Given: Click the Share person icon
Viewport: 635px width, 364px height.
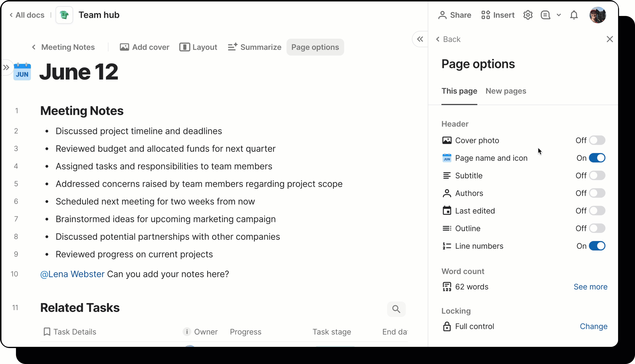Looking at the screenshot, I should pos(443,15).
